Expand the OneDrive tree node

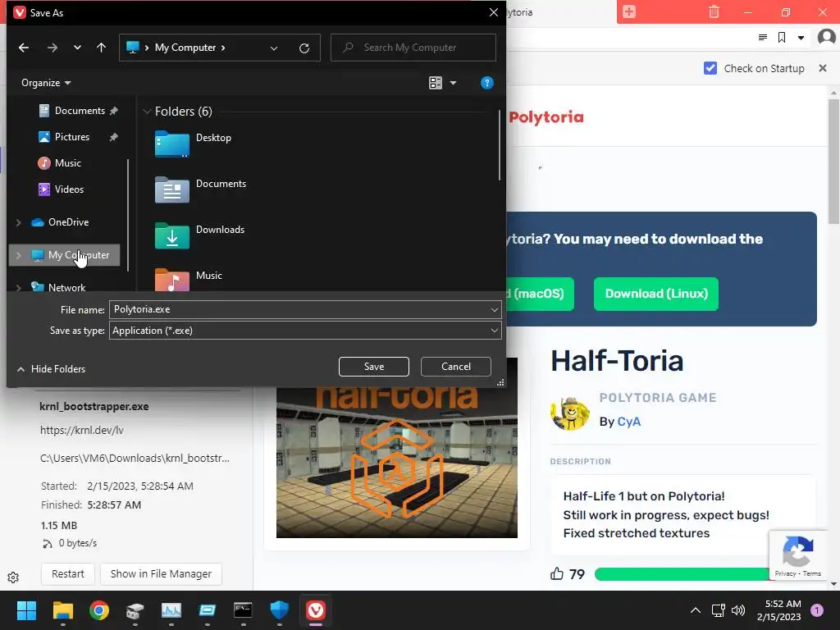tap(19, 222)
